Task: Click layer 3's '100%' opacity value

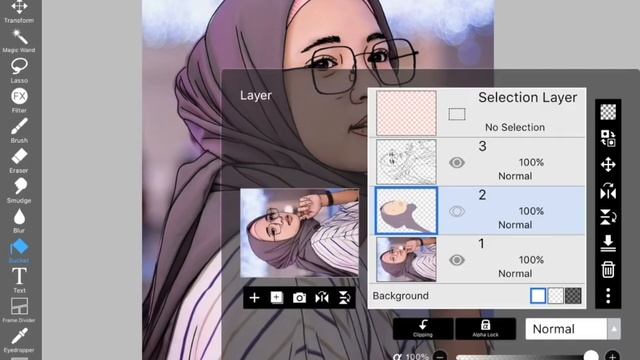Action: click(x=531, y=162)
